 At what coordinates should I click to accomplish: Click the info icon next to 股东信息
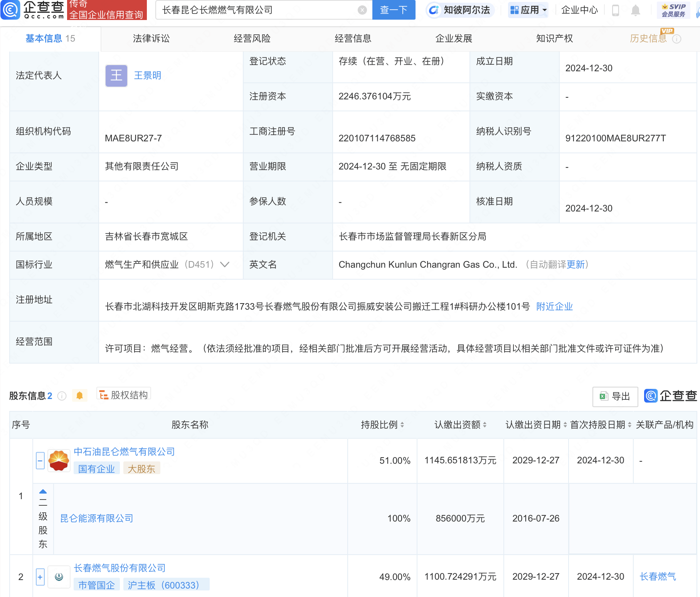pyautogui.click(x=62, y=396)
